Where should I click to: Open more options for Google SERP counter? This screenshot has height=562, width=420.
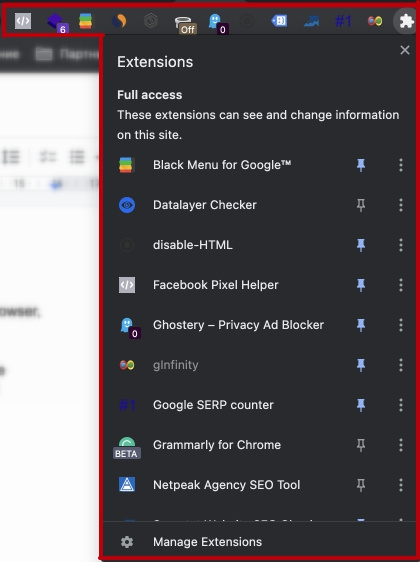(401, 405)
